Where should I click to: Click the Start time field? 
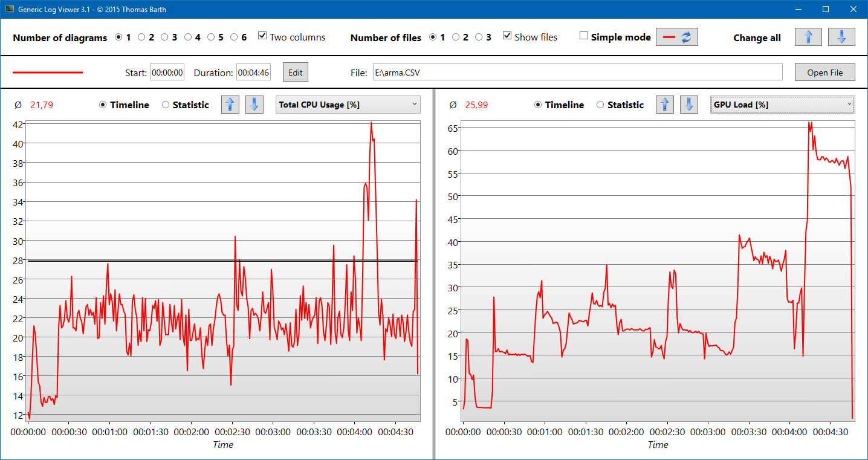pos(167,73)
